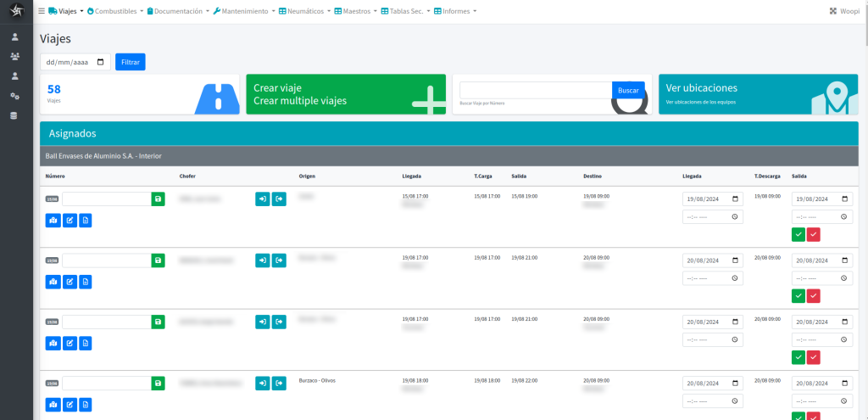This screenshot has height=420, width=868.
Task: Expand the Combustibles dropdown menu
Action: click(x=114, y=11)
